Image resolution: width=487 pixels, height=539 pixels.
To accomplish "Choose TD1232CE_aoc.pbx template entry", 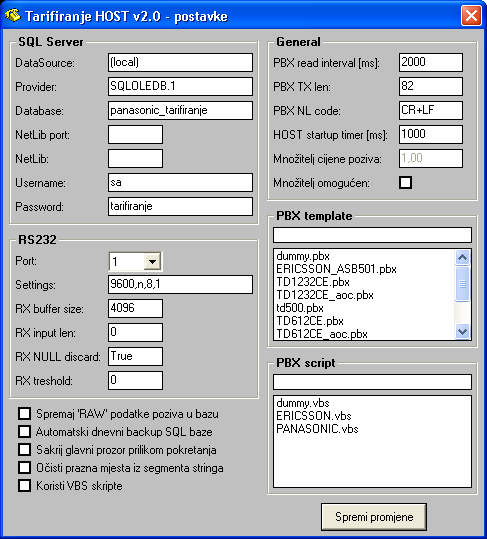I will pos(325,295).
